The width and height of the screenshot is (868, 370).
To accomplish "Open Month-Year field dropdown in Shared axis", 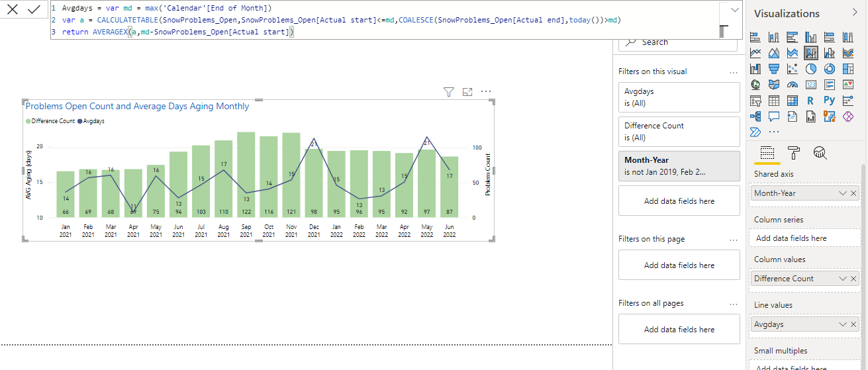I will pos(842,193).
